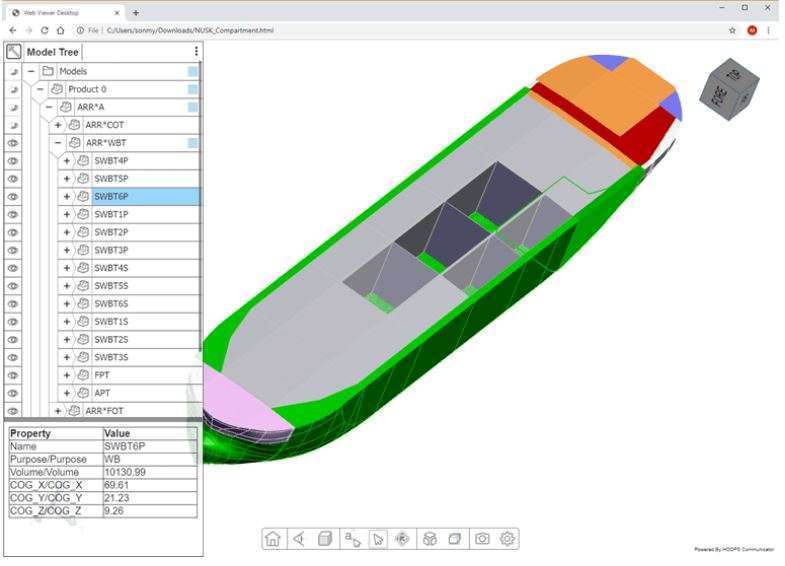Screen dimensions: 785x566
Task: Open viewer settings gear icon
Action: 508,539
